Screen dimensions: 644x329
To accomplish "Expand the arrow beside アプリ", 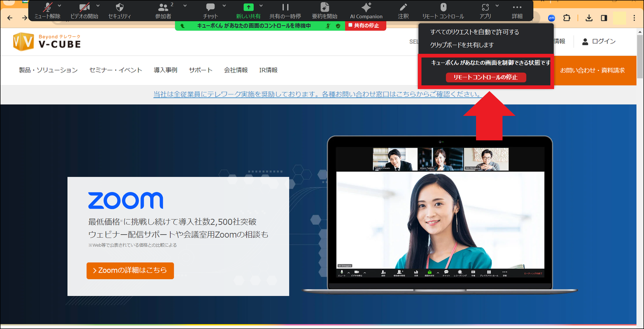I will click(x=497, y=6).
